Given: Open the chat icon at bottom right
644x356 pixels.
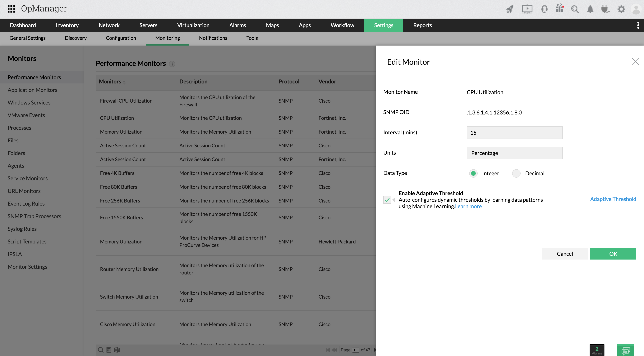Looking at the screenshot, I should pos(625,350).
